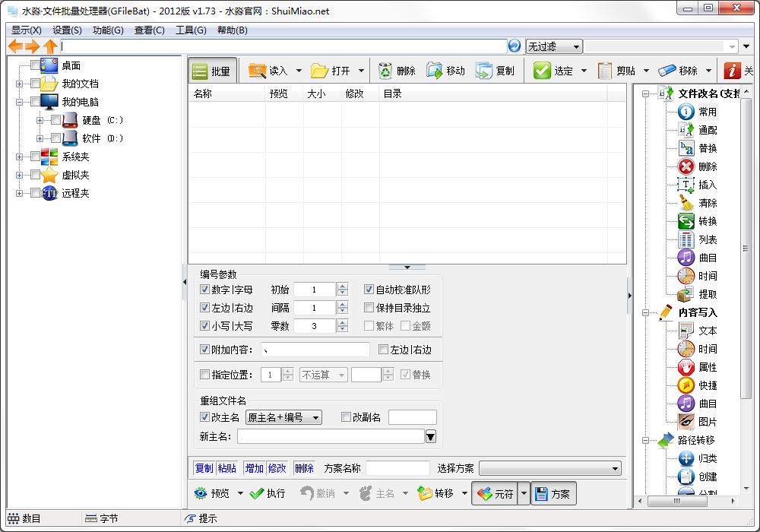The height and width of the screenshot is (532, 760).
Task: Toggle the 自动校准队形 checkbox
Action: (x=369, y=290)
